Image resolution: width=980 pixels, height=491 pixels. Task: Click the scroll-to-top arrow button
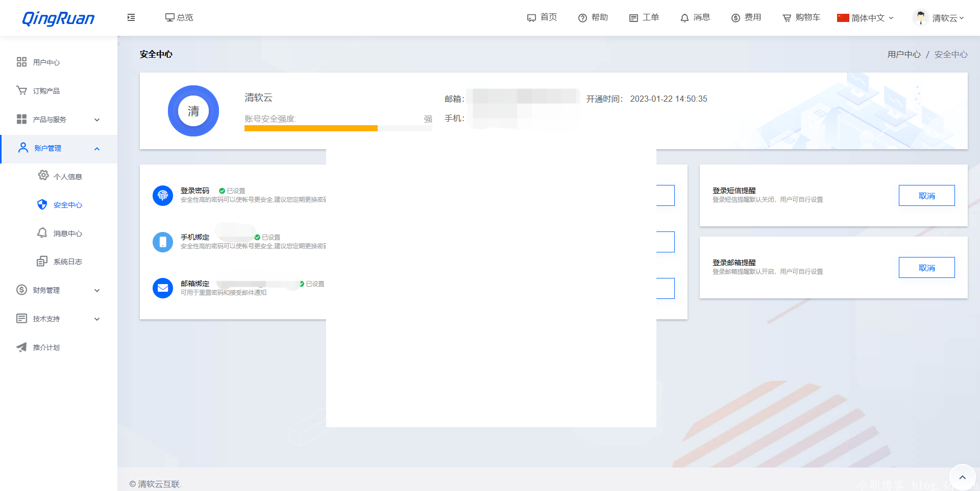click(x=962, y=477)
